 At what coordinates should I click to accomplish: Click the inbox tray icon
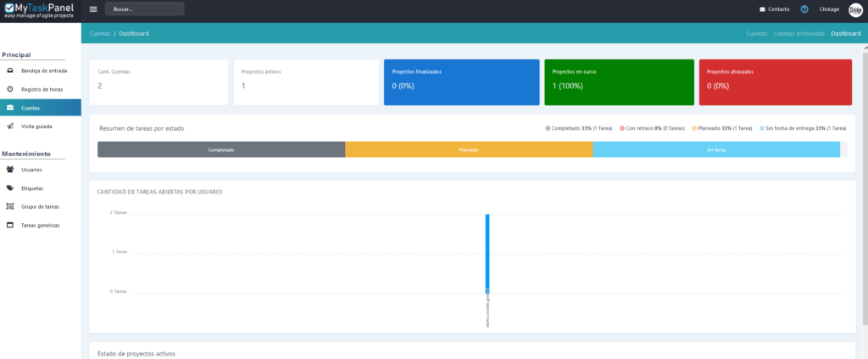point(10,71)
